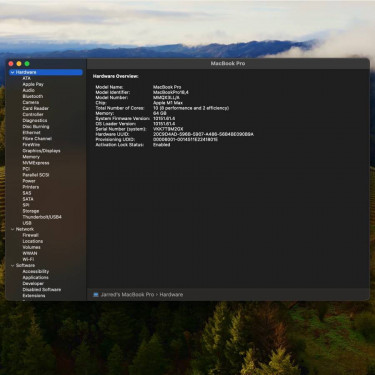
Task: Collapse the Software section chevron
Action: point(12,266)
